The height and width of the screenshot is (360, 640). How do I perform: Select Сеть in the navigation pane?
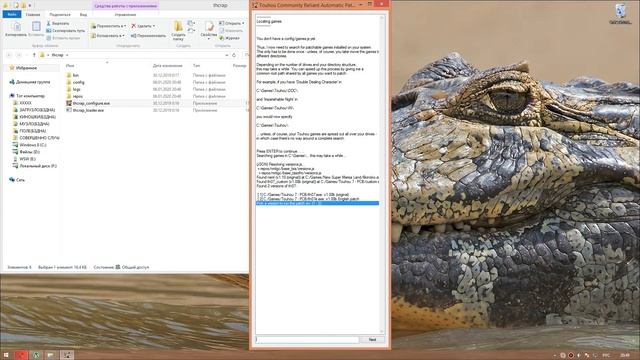pos(20,180)
